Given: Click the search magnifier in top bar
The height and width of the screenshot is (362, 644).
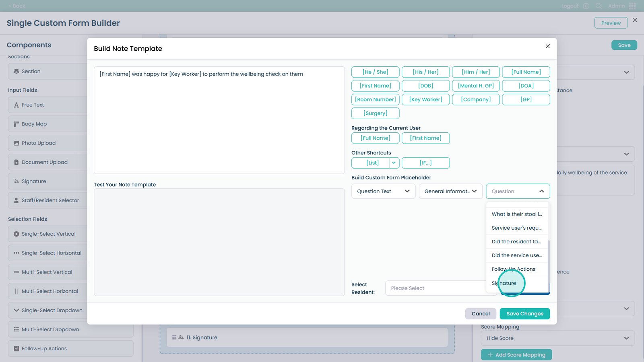Looking at the screenshot, I should [599, 6].
